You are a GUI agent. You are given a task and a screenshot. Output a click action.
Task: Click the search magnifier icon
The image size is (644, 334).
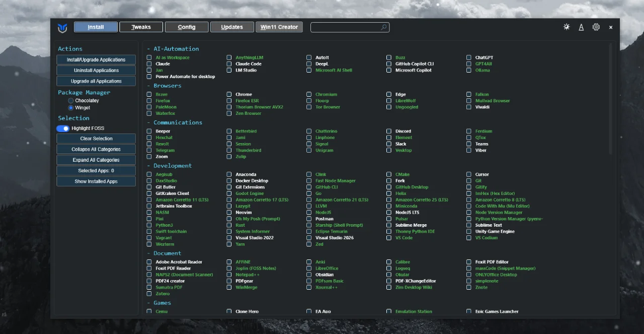point(383,27)
